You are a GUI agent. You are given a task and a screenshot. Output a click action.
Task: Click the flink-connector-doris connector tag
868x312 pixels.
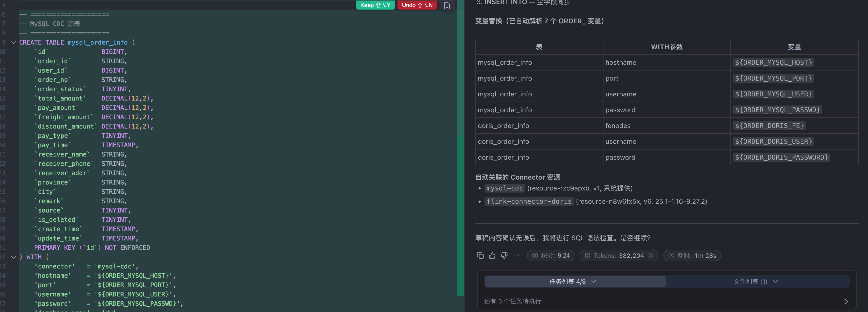tap(529, 201)
